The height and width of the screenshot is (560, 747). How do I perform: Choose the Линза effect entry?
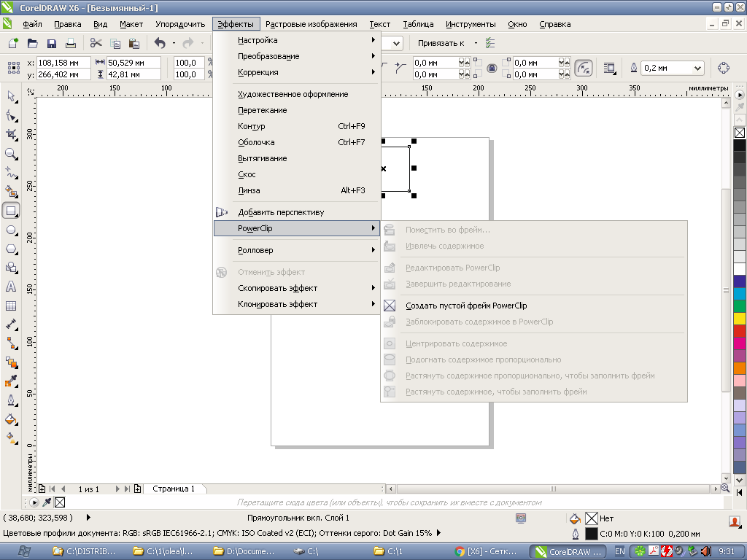click(298, 190)
